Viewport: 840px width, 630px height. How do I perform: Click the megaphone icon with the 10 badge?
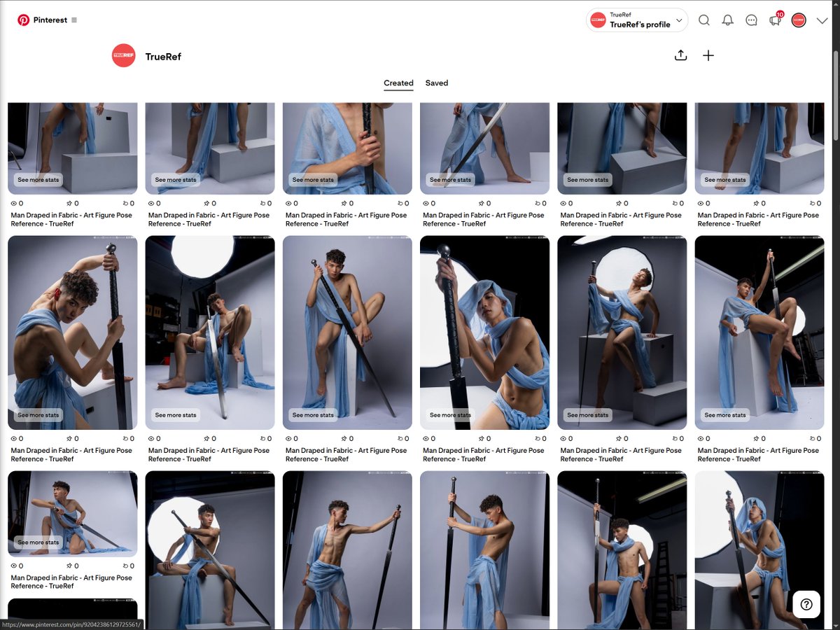pyautogui.click(x=775, y=21)
